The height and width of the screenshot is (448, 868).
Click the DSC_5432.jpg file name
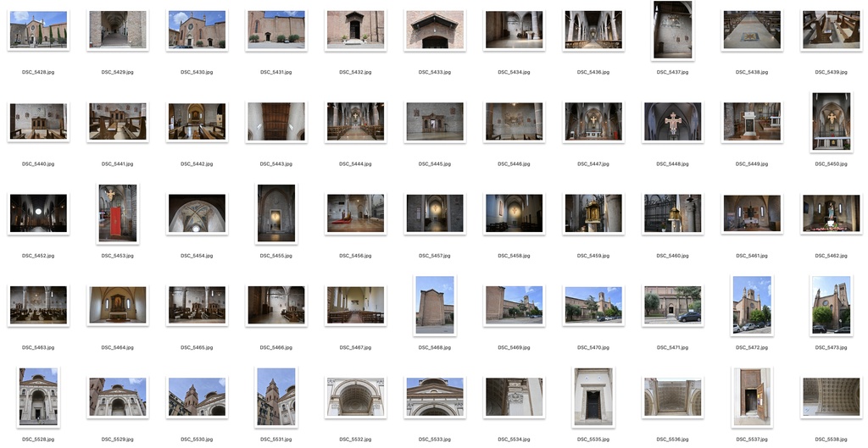coord(355,73)
